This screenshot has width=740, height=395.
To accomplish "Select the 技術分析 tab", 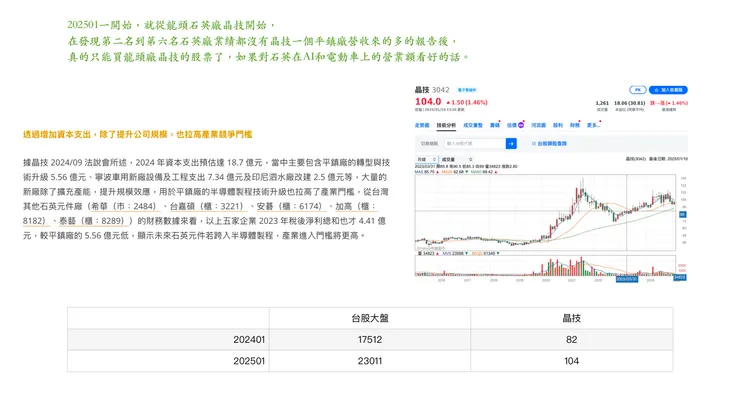I will [446, 125].
